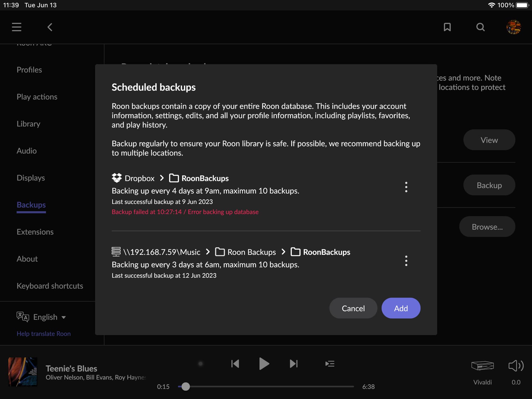Open the play queue icon
The height and width of the screenshot is (399, 532).
point(330,364)
